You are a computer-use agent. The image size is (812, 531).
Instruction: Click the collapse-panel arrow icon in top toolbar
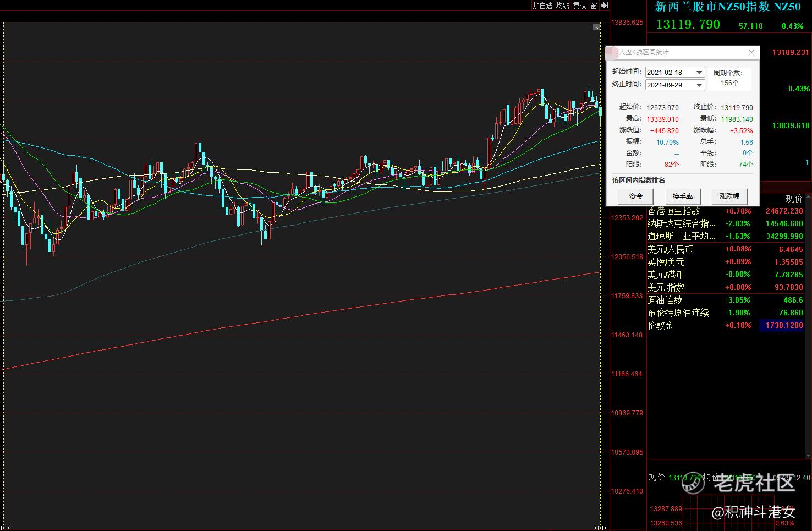click(x=605, y=6)
